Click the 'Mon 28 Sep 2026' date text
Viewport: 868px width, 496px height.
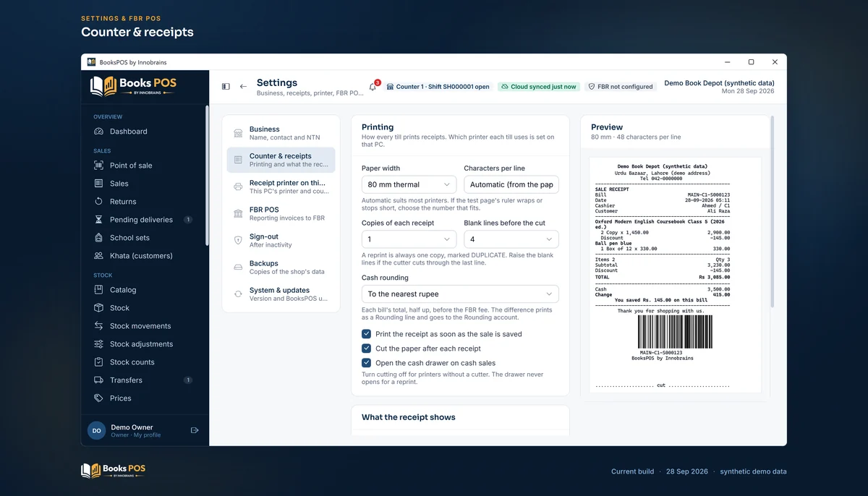(x=748, y=92)
